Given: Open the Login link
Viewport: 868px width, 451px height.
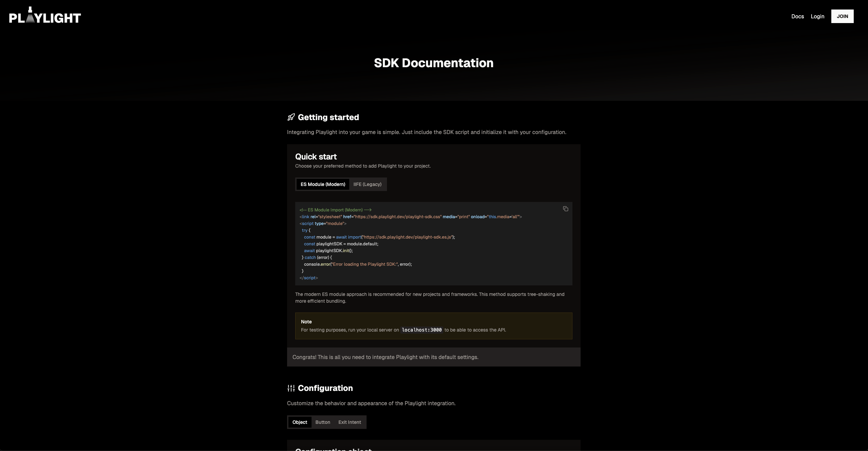Looking at the screenshot, I should pyautogui.click(x=817, y=16).
